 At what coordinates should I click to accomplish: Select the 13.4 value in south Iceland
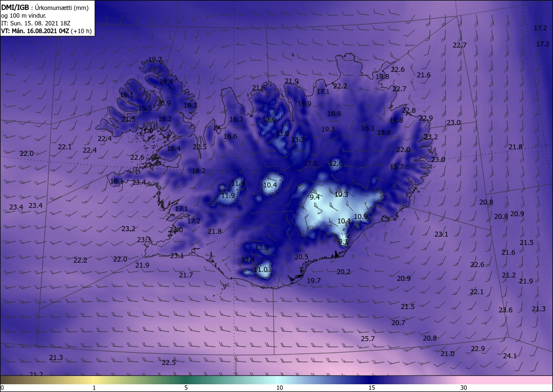tap(248, 260)
